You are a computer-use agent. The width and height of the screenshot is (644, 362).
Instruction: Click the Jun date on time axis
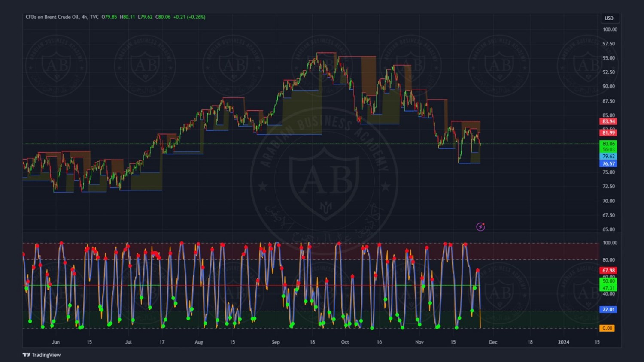(56, 342)
